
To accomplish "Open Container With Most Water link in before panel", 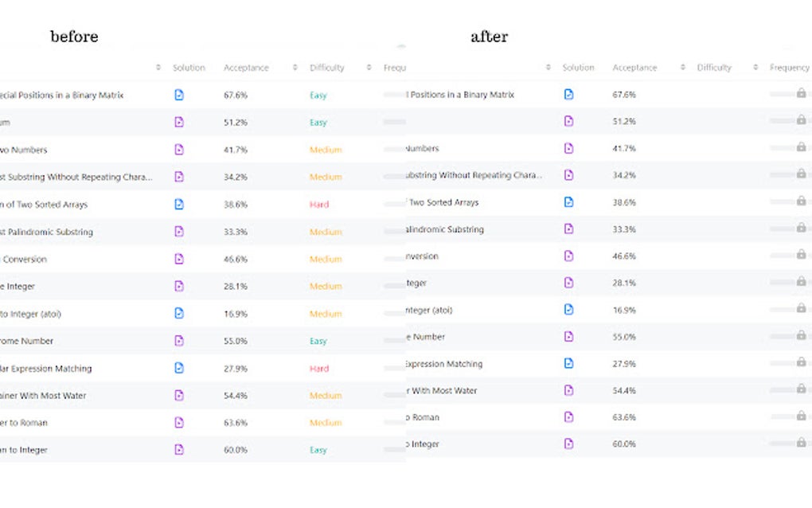I will pos(43,396).
